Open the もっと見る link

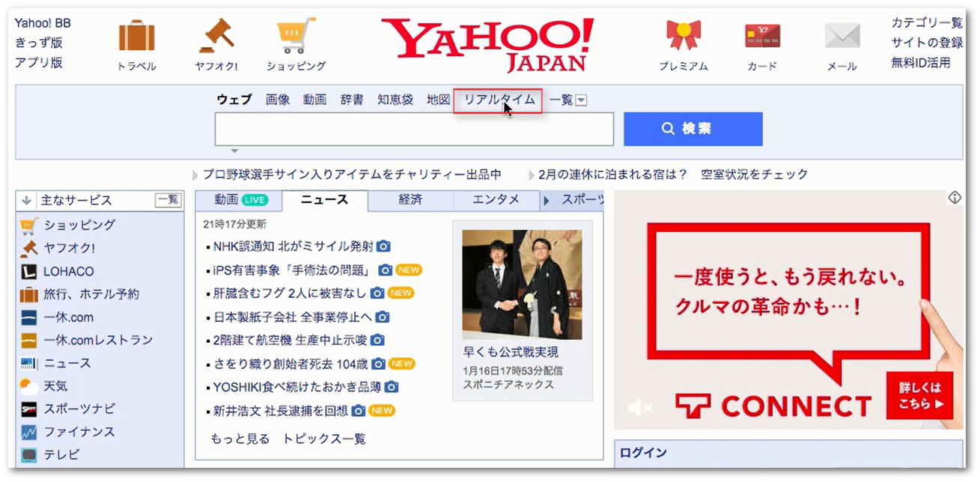(240, 439)
